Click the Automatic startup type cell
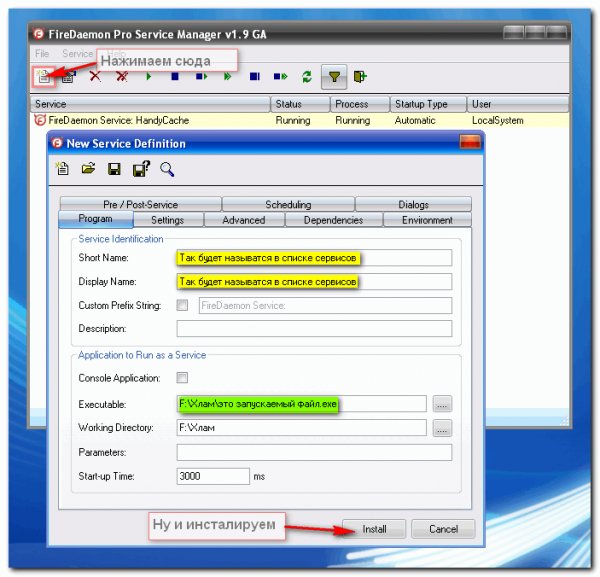Screen dimensions: 600x577 (415, 121)
